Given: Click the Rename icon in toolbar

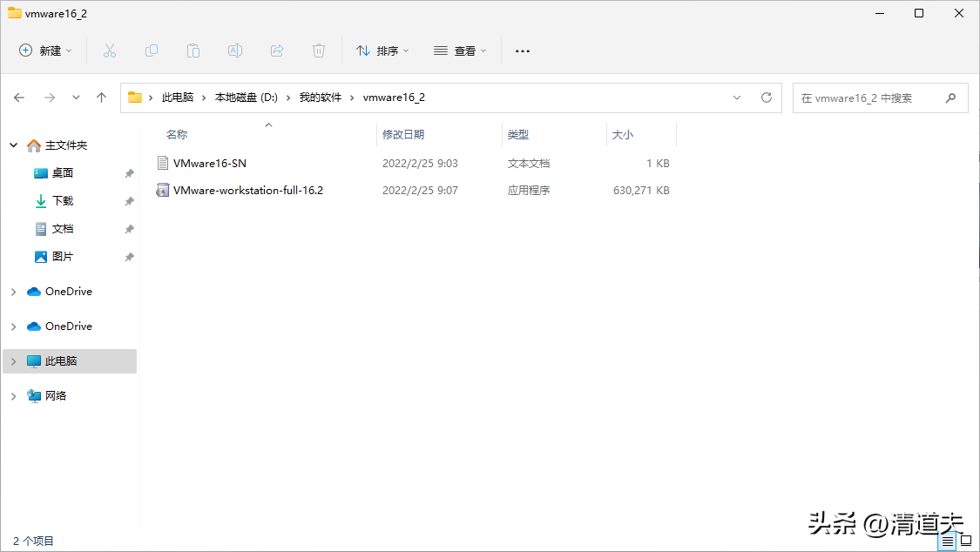Looking at the screenshot, I should (235, 50).
